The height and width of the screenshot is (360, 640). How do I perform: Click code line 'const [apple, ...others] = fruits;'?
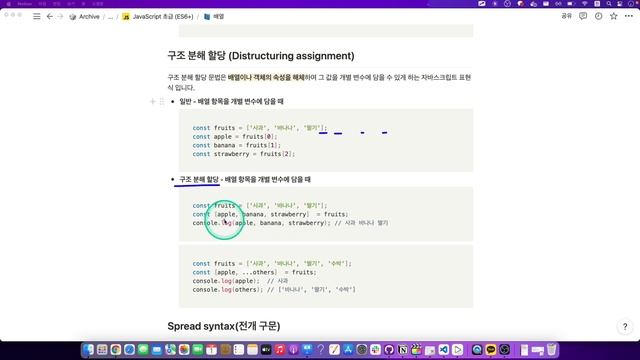point(254,272)
